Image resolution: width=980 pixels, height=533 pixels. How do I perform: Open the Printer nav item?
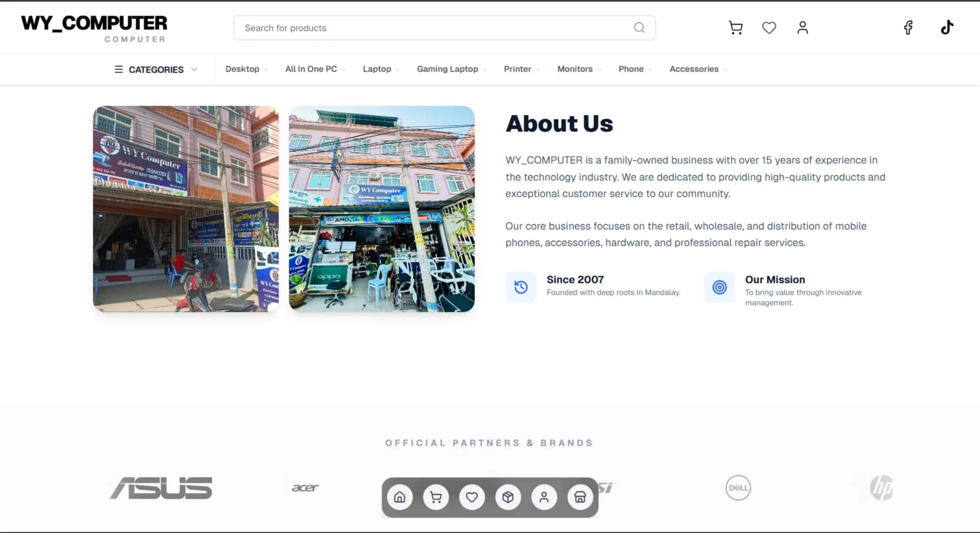[x=517, y=69]
